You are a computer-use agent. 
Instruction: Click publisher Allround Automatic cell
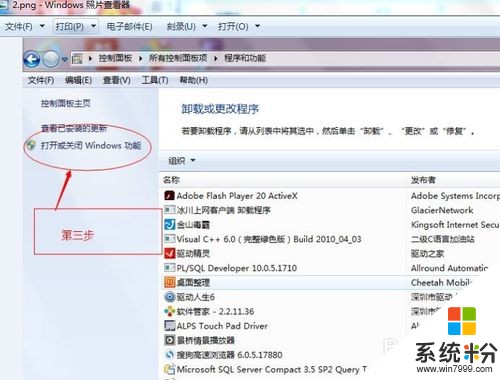click(x=450, y=268)
